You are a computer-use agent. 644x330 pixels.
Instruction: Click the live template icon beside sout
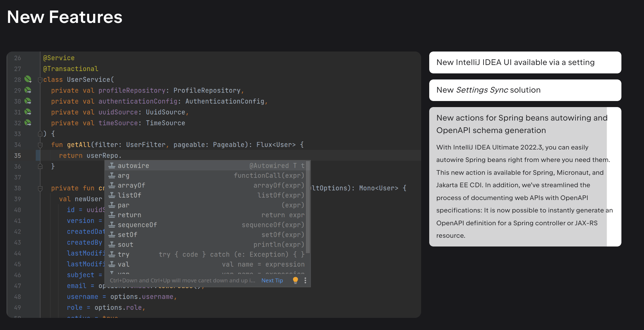click(111, 244)
